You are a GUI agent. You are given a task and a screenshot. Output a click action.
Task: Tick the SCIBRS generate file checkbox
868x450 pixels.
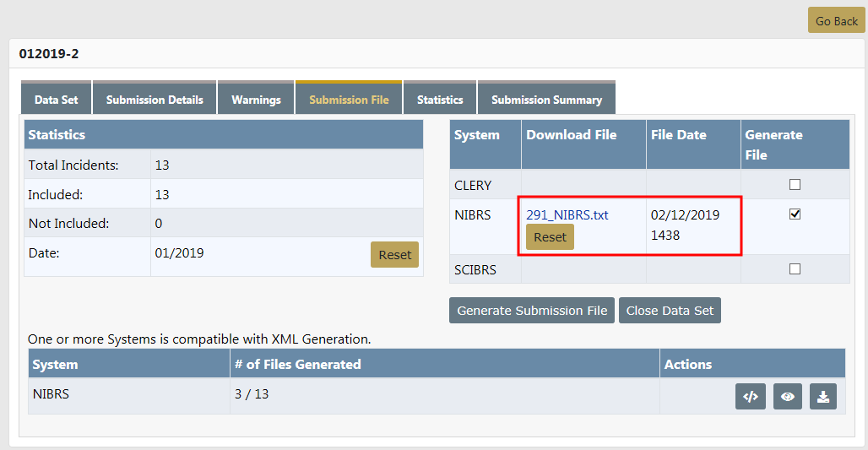[795, 269]
